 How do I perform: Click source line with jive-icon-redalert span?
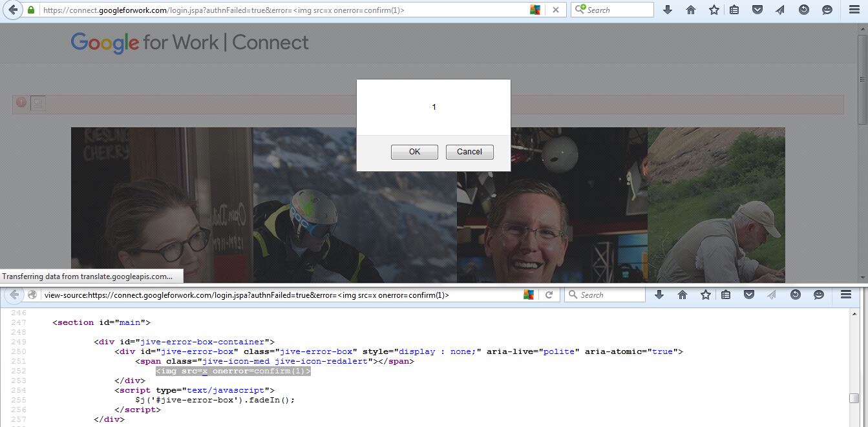coord(275,361)
